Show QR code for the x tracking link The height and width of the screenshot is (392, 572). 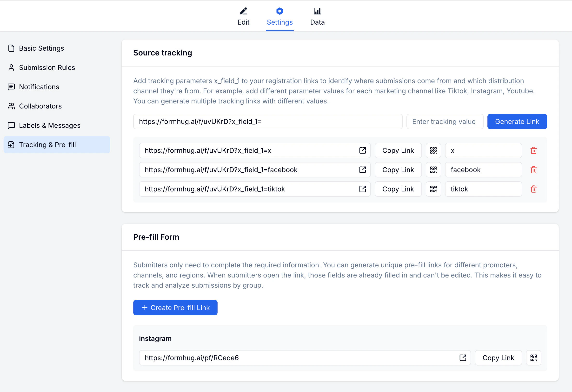pos(433,150)
